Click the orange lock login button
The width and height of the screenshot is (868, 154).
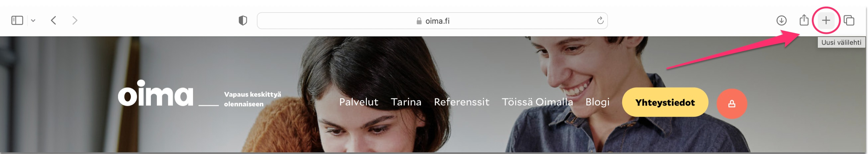coord(731,104)
